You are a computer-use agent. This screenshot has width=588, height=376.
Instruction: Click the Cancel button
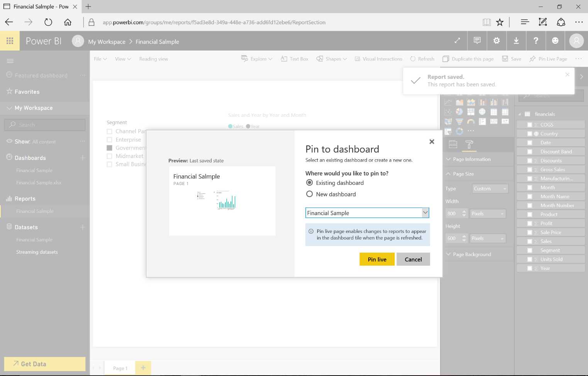coord(413,259)
